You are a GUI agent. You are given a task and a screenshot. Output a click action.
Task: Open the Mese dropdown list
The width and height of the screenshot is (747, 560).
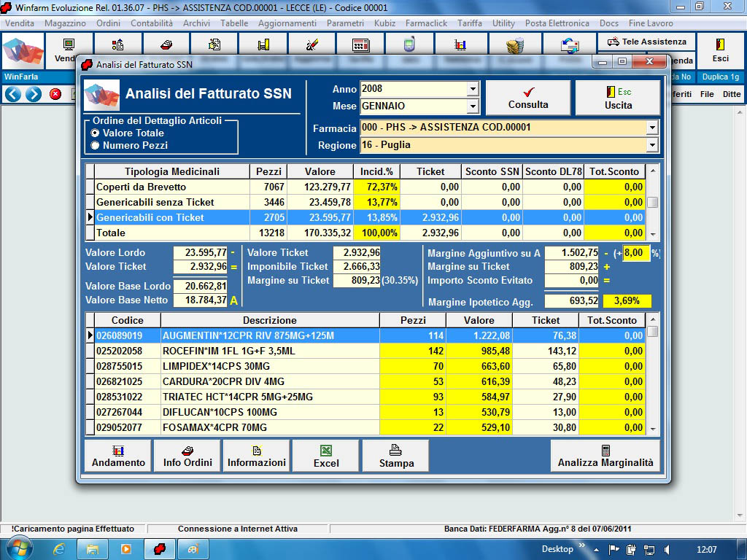(x=473, y=106)
